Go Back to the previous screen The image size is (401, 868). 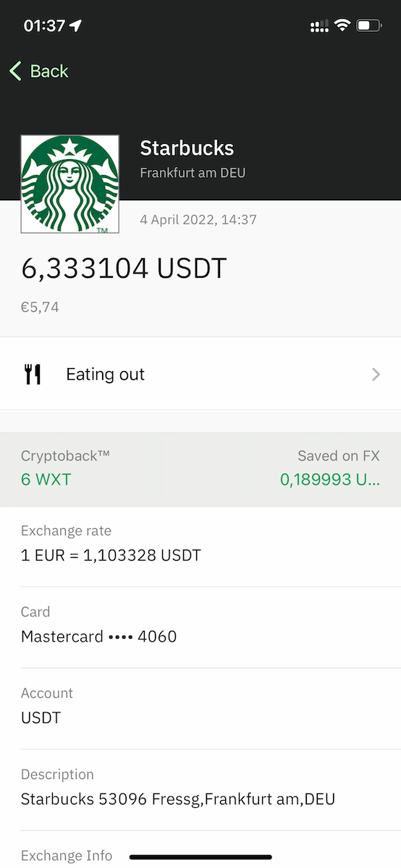point(39,71)
